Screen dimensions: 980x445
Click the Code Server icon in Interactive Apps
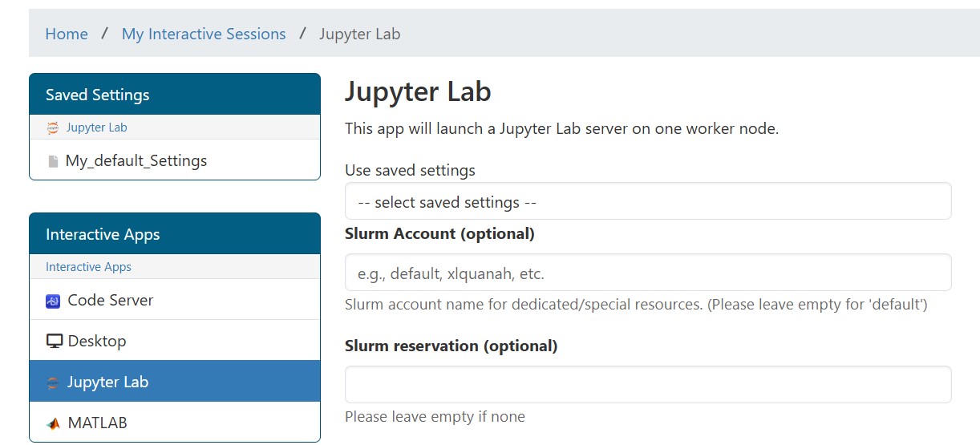(53, 301)
